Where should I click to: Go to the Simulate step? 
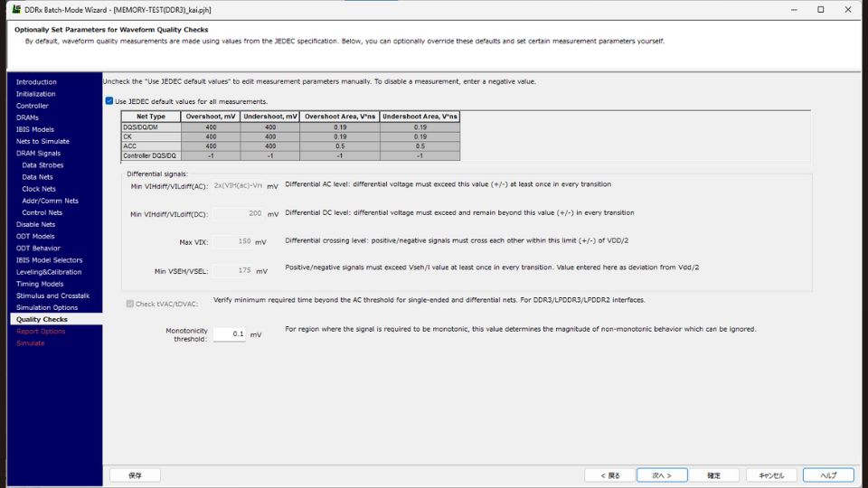click(30, 343)
